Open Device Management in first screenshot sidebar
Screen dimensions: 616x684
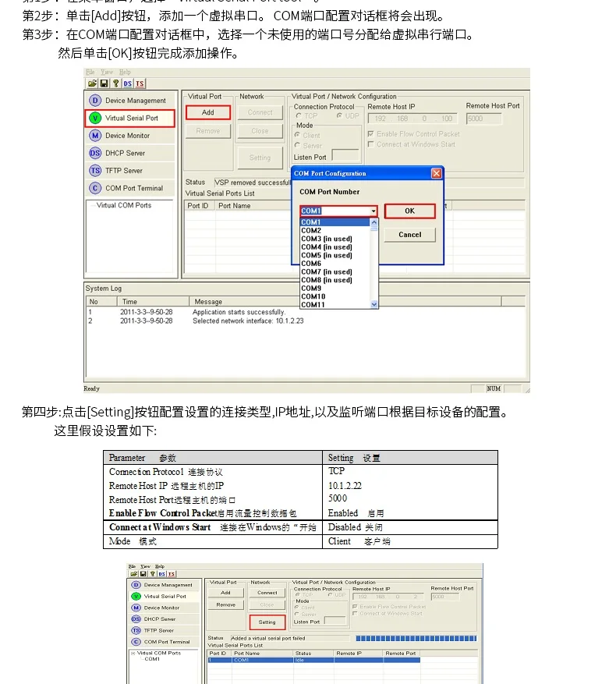pyautogui.click(x=130, y=101)
